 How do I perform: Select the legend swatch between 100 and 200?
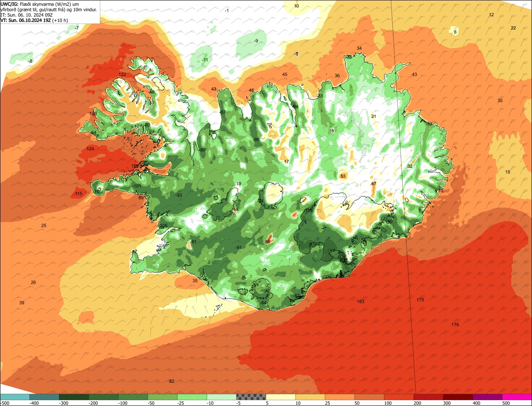tap(399, 397)
